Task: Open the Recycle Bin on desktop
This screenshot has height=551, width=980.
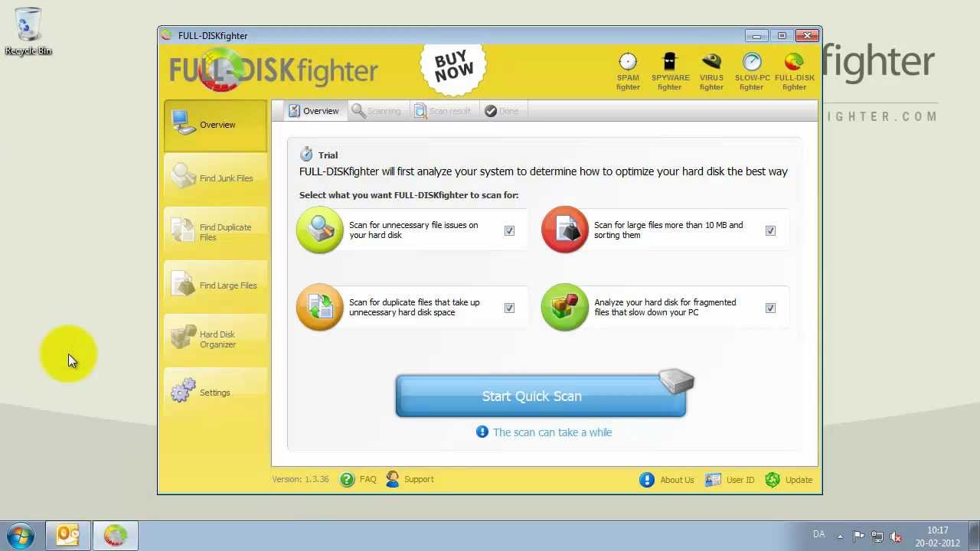Action: click(28, 31)
